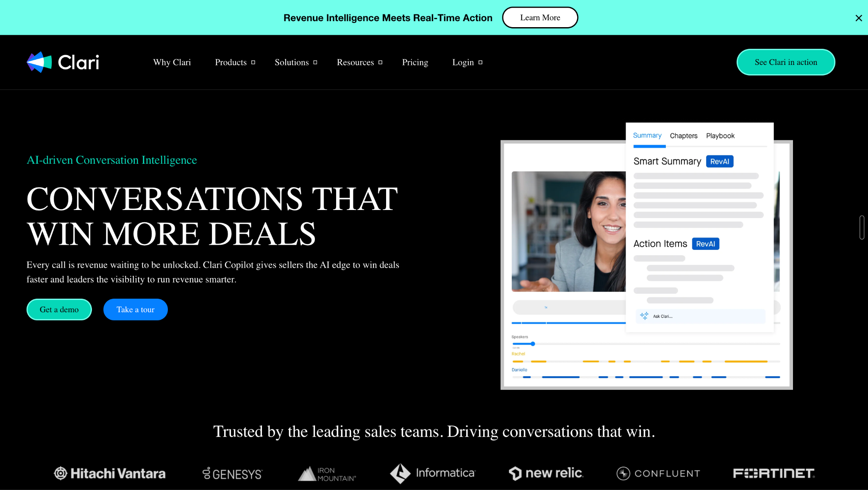Click the Iron Mountain logo
Image resolution: width=868 pixels, height=490 pixels.
327,474
